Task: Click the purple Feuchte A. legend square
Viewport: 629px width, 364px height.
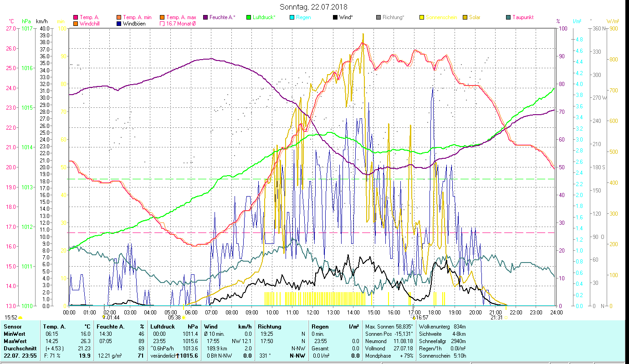Action: (205, 18)
